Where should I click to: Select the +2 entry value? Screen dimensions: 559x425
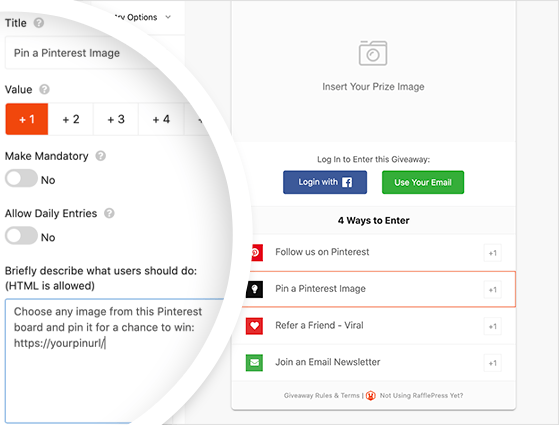[x=71, y=119]
